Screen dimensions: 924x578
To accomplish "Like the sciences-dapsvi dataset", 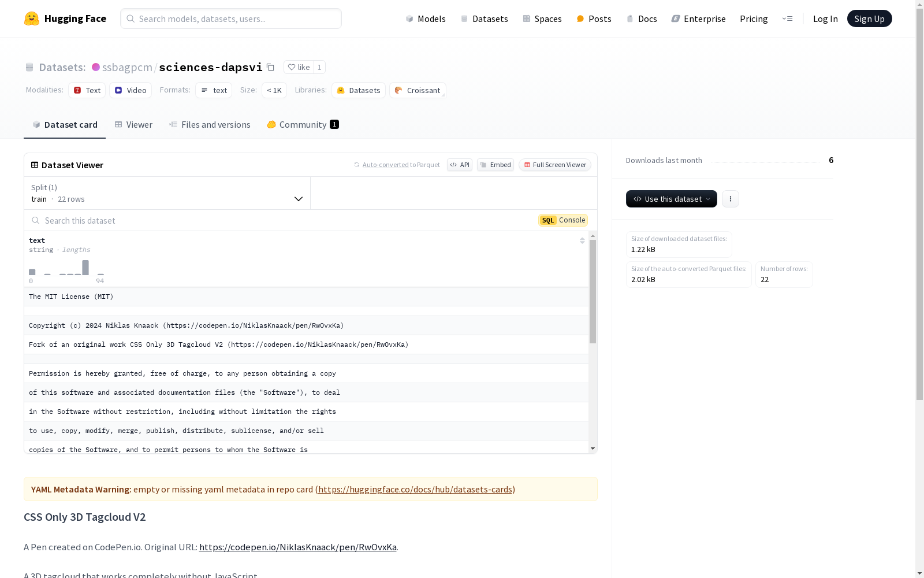I will [x=299, y=67].
